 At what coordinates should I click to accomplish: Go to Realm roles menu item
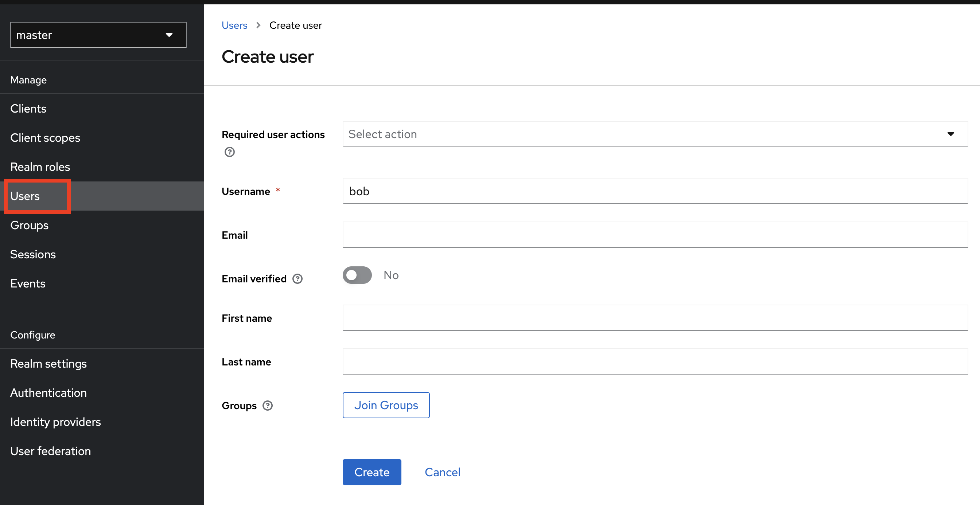pyautogui.click(x=40, y=167)
